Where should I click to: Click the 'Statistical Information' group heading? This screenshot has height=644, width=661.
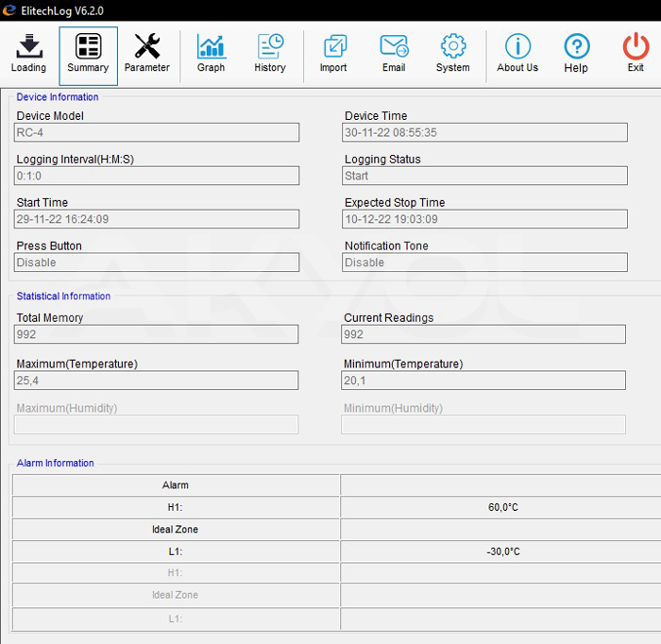pyautogui.click(x=63, y=297)
